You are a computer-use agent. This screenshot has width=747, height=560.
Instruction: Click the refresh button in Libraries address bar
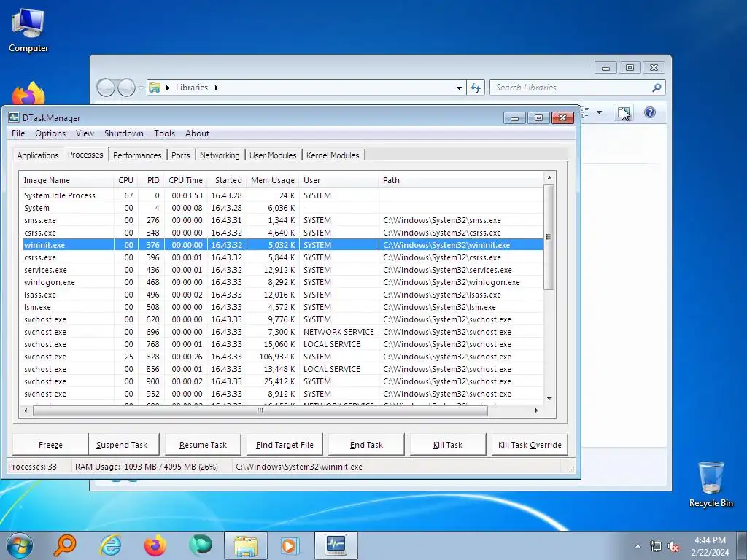coord(476,87)
